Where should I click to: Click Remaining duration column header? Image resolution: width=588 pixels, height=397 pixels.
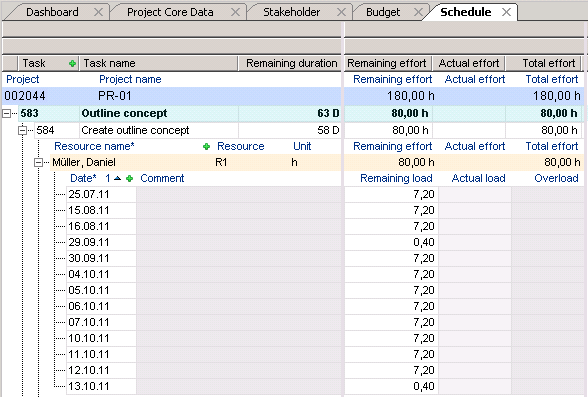click(x=290, y=63)
